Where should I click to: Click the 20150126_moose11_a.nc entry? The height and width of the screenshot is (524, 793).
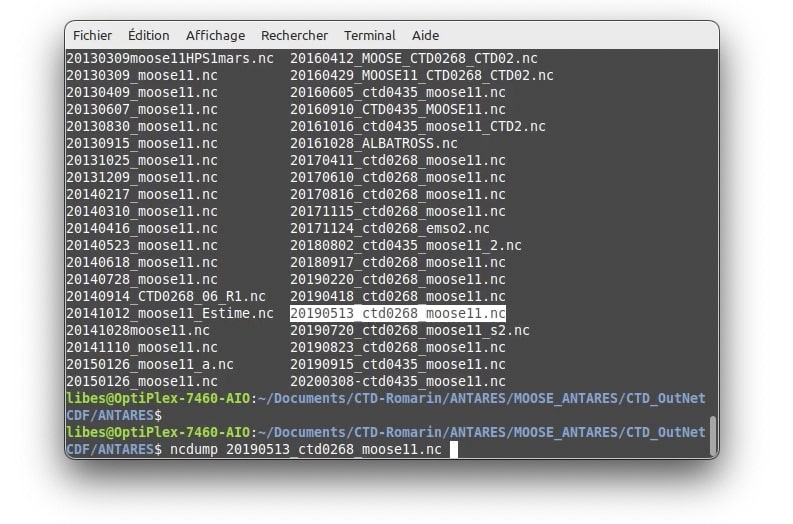click(149, 364)
